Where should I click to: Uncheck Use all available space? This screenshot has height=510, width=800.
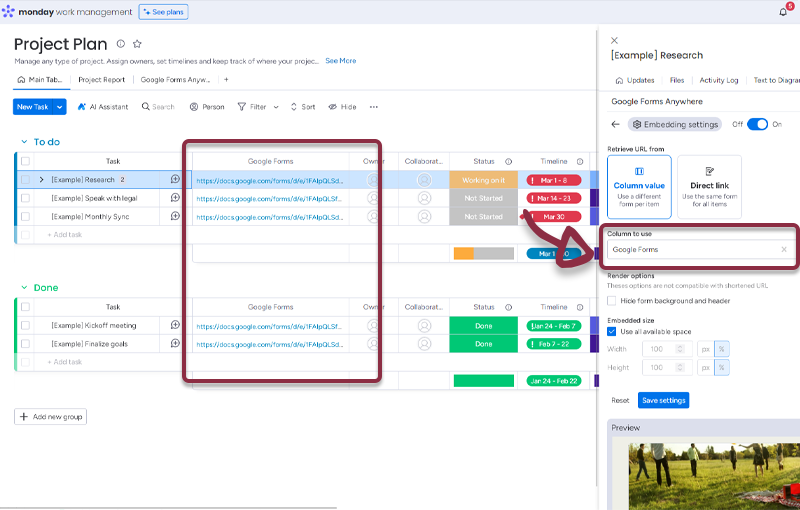(612, 331)
